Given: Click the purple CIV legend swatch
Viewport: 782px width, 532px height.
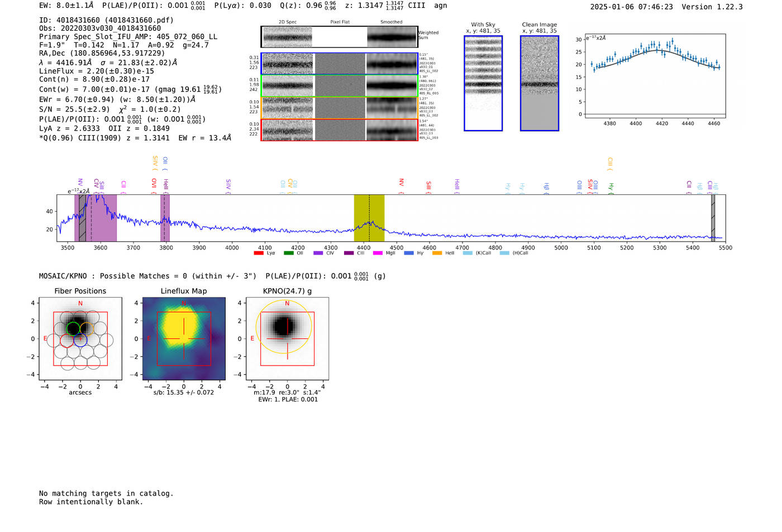Looking at the screenshot, I should click(318, 253).
